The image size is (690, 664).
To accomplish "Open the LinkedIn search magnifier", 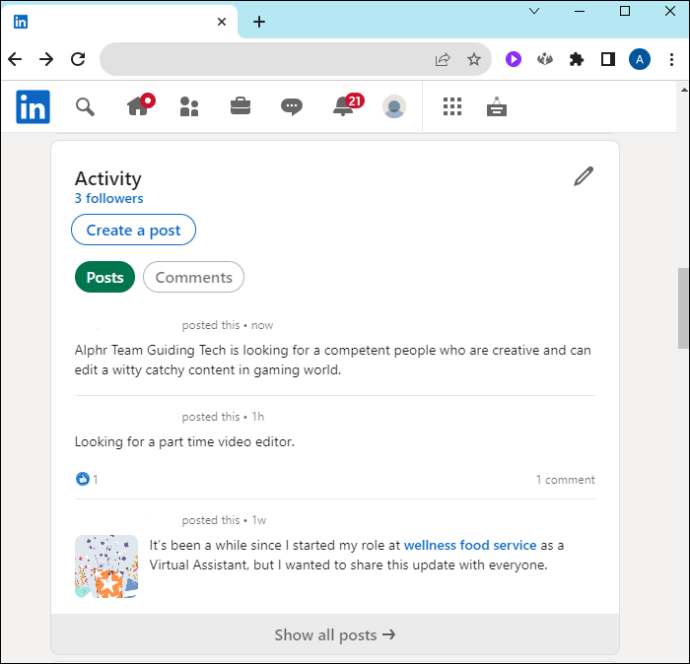I will pos(85,107).
